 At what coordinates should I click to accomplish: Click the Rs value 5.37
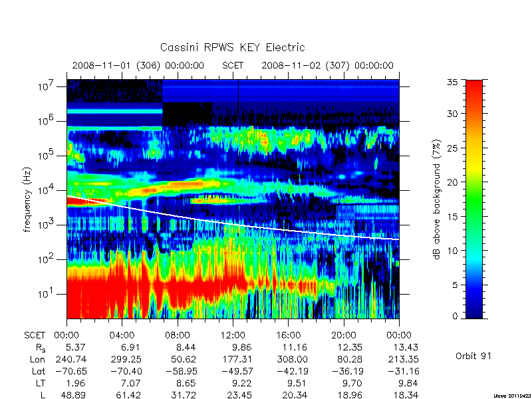76,347
